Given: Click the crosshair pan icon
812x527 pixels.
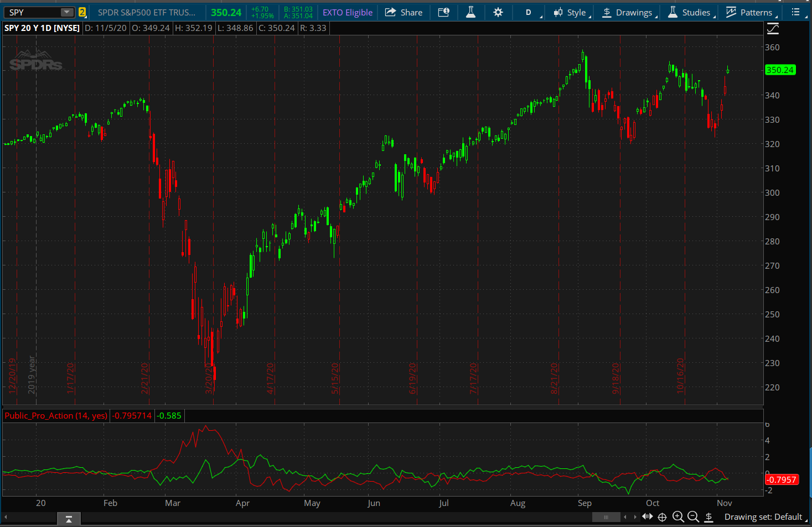Looking at the screenshot, I should [662, 517].
